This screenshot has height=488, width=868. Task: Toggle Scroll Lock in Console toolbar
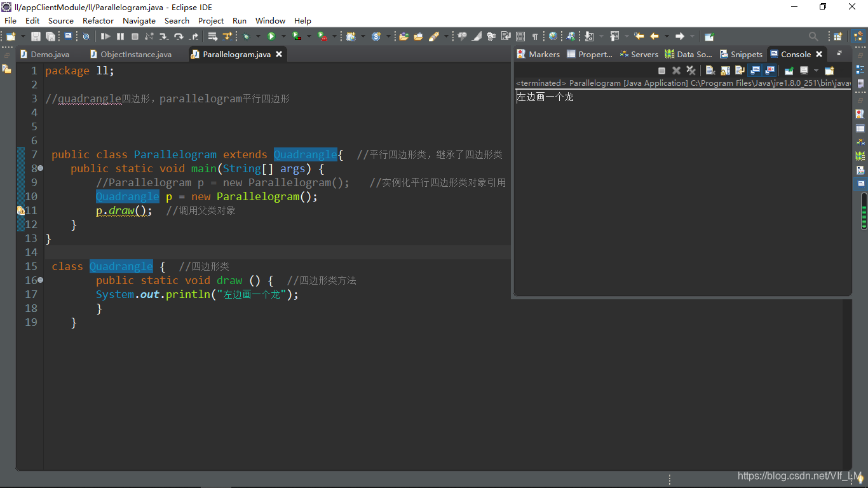point(725,71)
